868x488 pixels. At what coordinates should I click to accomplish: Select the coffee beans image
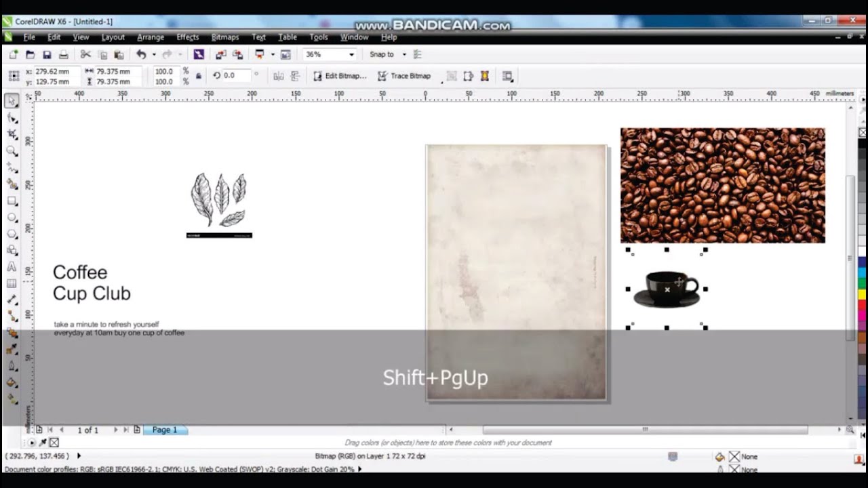tap(722, 185)
